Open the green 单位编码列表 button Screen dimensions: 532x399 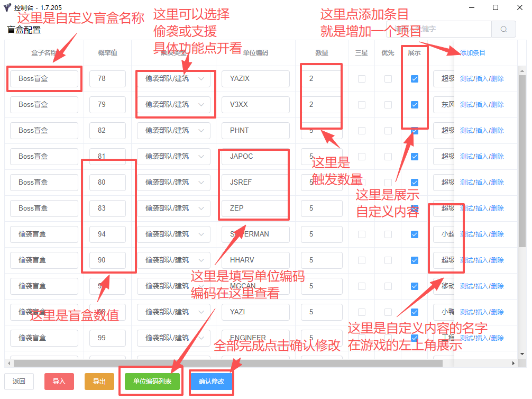coord(152,382)
